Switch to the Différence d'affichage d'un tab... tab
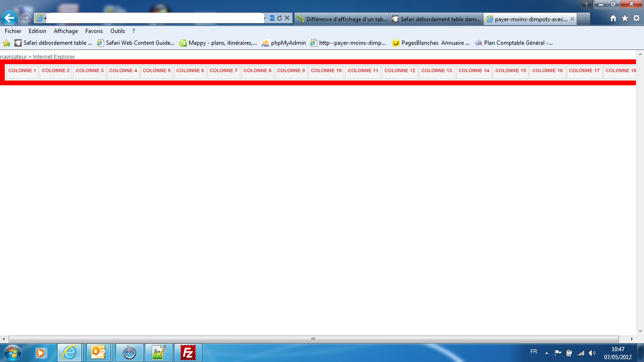Viewport: 644px width, 362px height. point(342,19)
